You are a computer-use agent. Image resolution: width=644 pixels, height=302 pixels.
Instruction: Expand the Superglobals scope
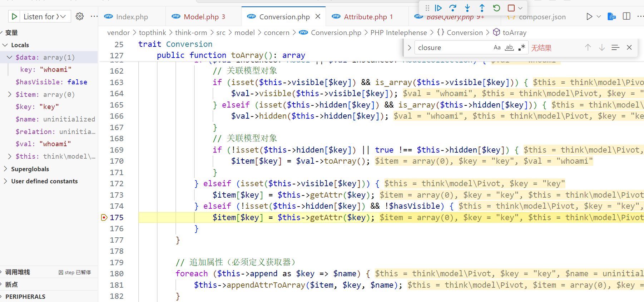tap(5, 169)
